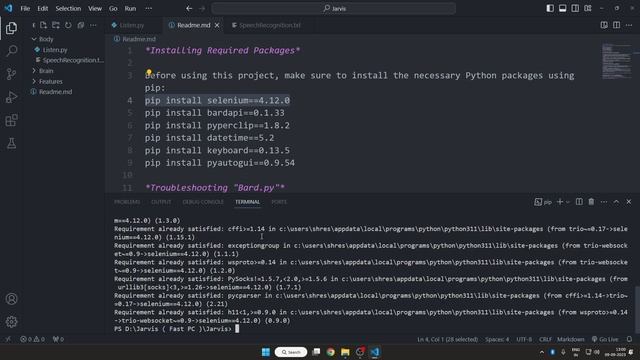Open the View menu
Viewport: 640px width, 360px height.
(x=95, y=8)
